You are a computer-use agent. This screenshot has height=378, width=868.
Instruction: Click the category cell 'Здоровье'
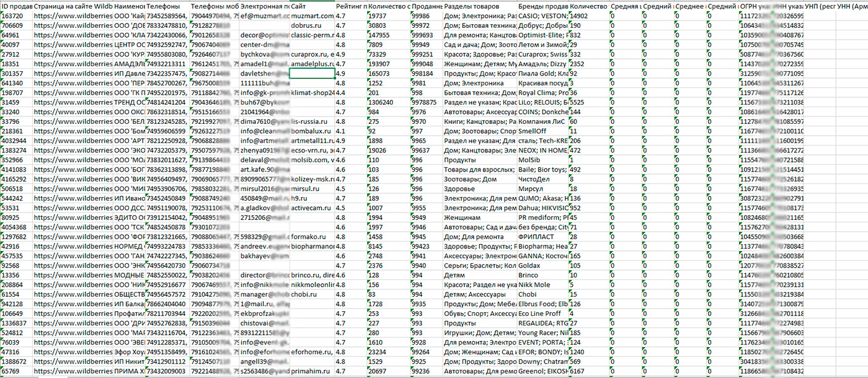480,189
